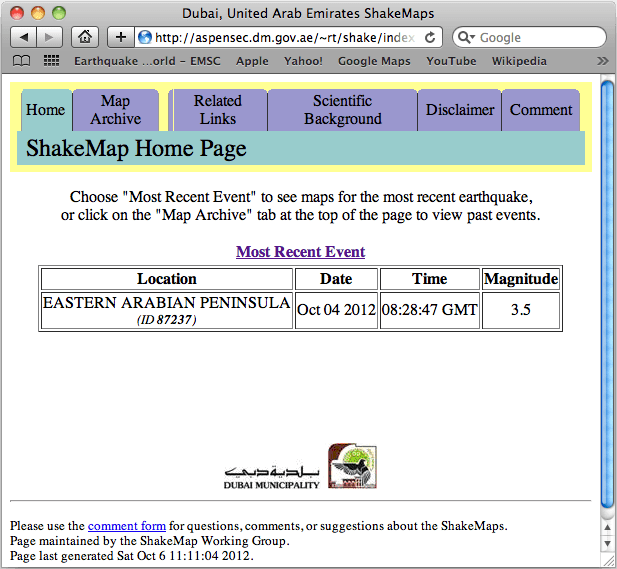Image resolution: width=617 pixels, height=569 pixels.
Task: Reload the page with the refresh icon
Action: coord(430,37)
